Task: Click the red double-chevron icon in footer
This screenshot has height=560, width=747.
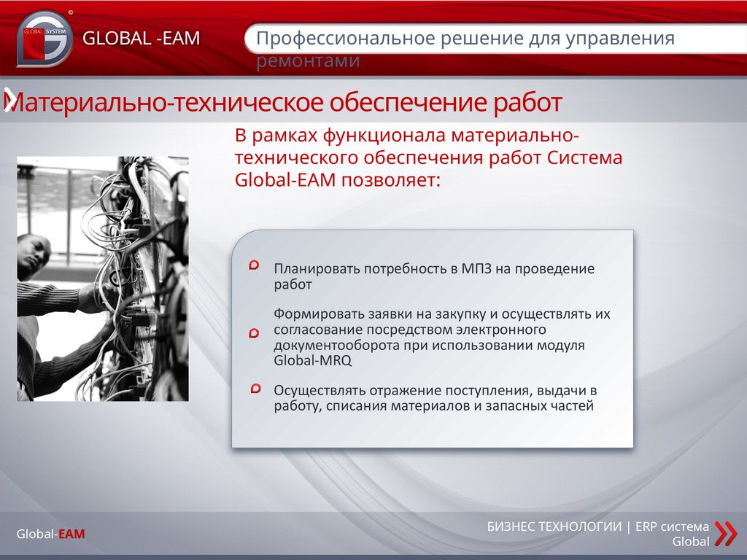Action: coord(726,533)
